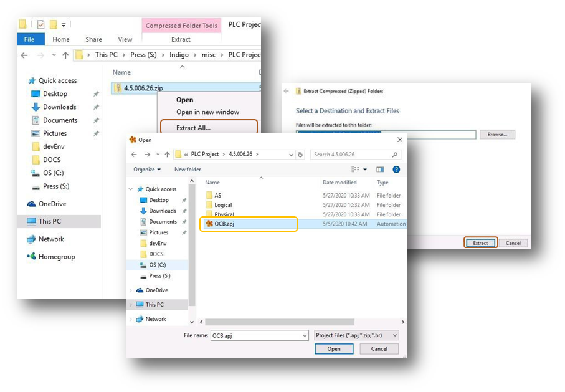565x392 pixels.
Task: Click Press (S:) in Explorer address bar
Action: pos(143,55)
